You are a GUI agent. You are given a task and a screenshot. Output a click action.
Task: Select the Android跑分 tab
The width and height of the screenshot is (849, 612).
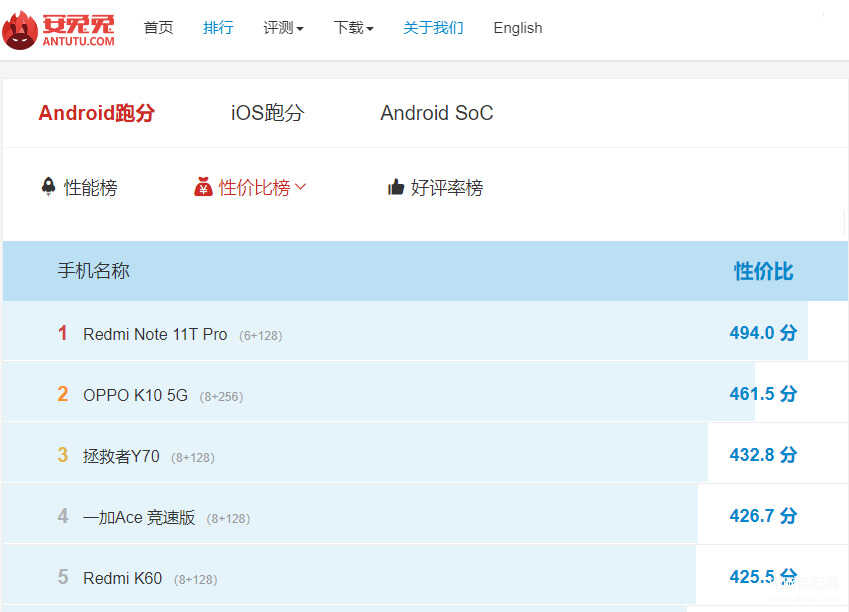point(96,113)
